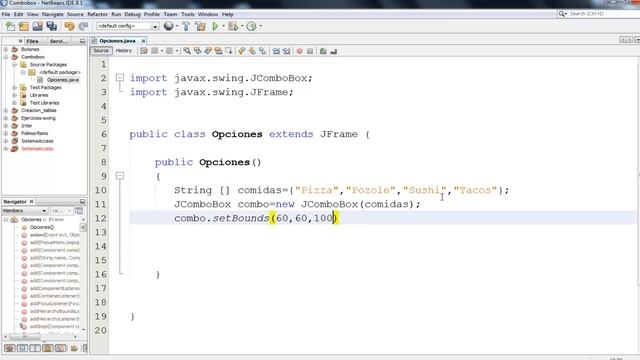Minimize the Navigator panel
Image resolution: width=640 pixels, height=360 pixels.
coord(82,202)
